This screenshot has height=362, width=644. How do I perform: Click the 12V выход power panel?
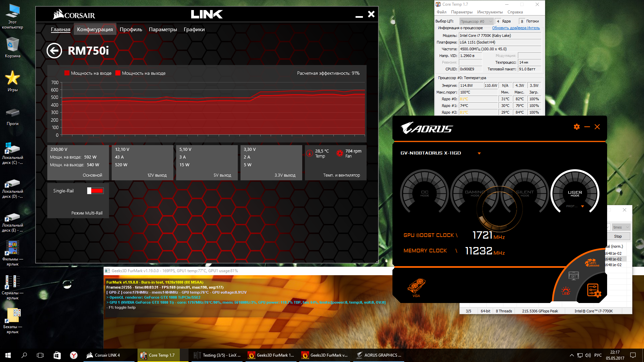tap(142, 163)
